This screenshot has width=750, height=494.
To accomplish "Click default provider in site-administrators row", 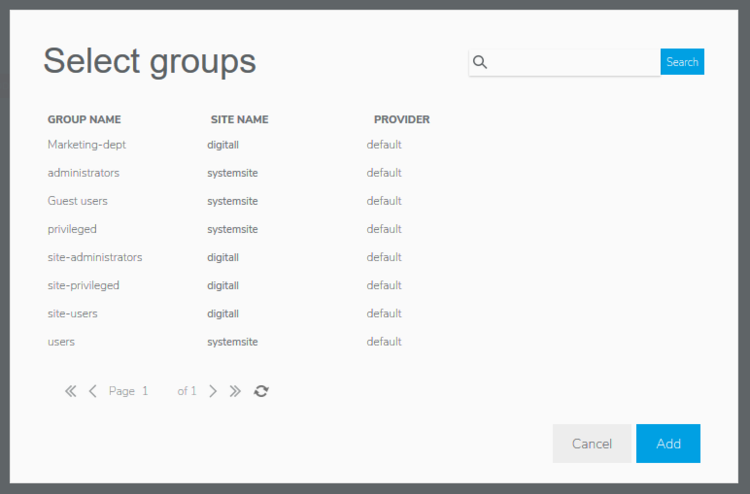I will pos(384,257).
